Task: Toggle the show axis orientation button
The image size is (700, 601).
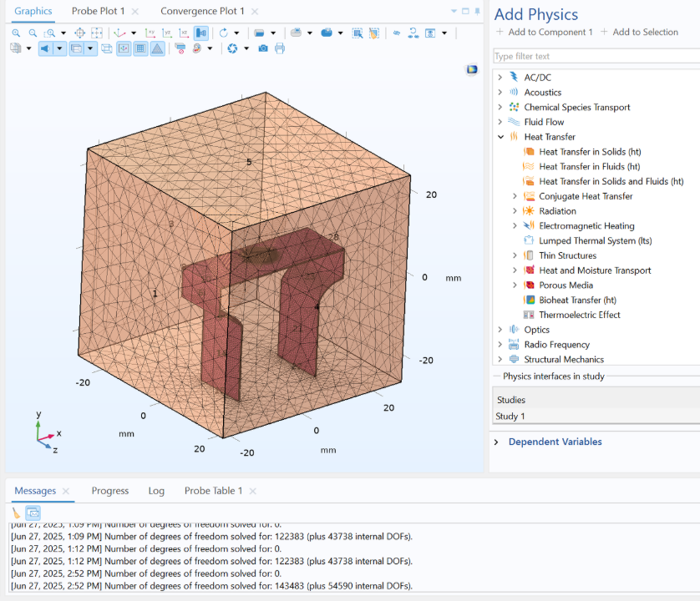Action: [124, 48]
